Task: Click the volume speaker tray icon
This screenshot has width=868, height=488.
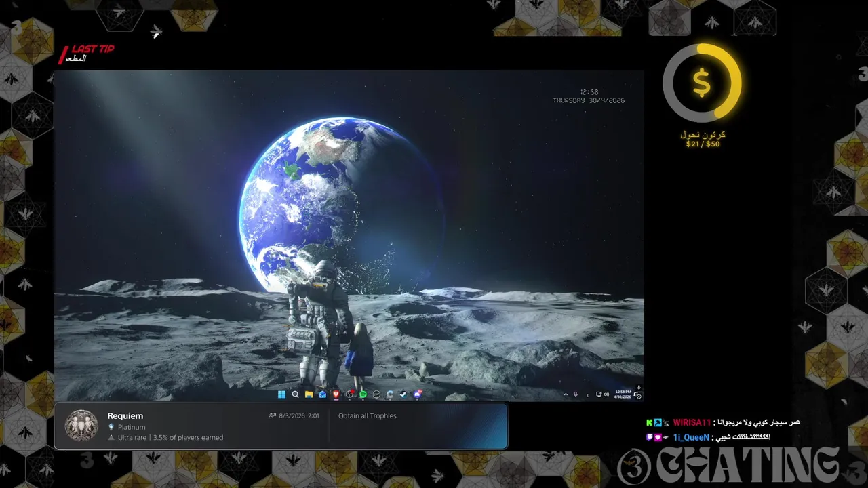Action: (606, 394)
